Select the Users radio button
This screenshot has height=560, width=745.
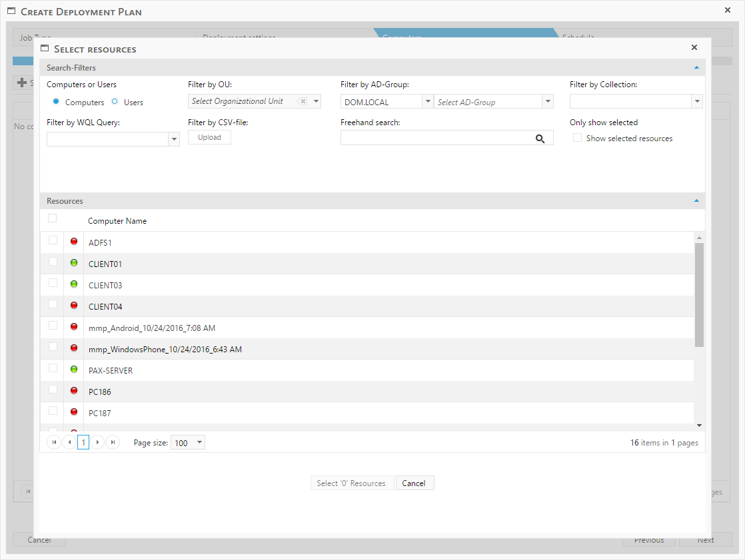(115, 102)
